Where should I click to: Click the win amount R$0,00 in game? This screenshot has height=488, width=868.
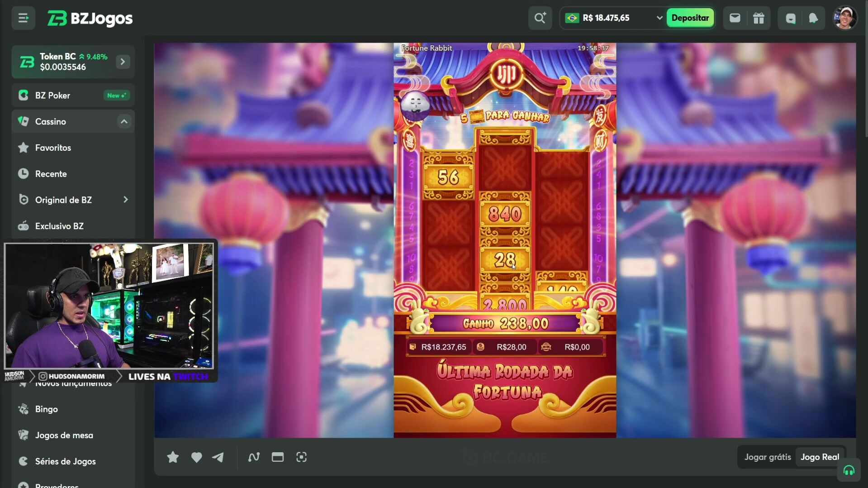(x=571, y=347)
